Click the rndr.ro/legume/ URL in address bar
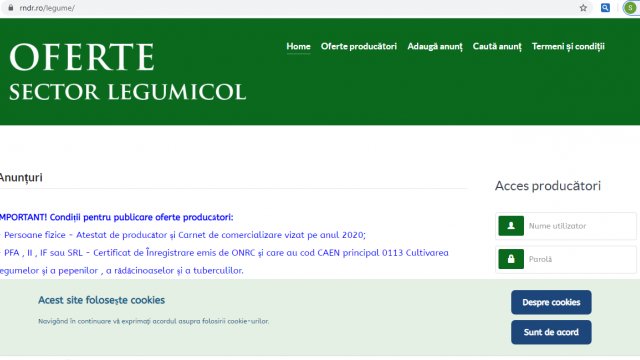 pyautogui.click(x=47, y=8)
